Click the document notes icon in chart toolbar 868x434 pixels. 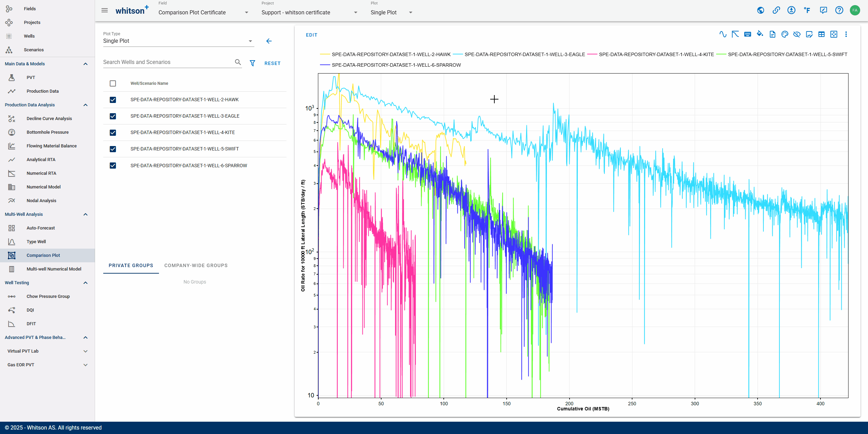pos(772,34)
